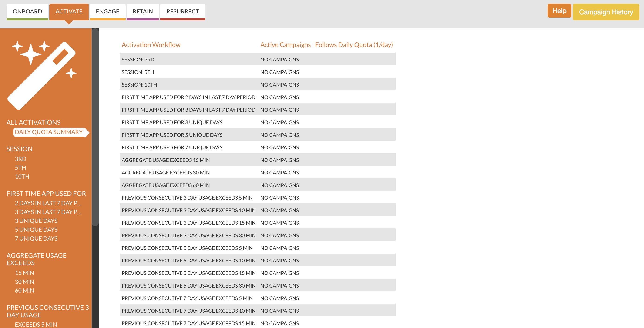Click the Active Campaigns column header

[285, 45]
